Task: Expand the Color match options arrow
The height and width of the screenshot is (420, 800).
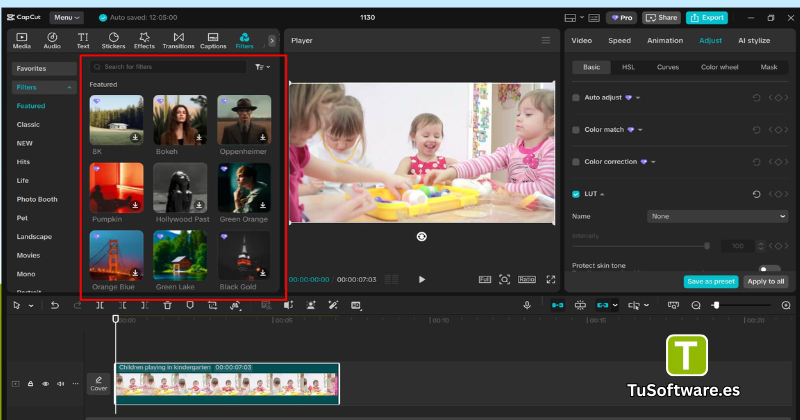Action: [x=640, y=130]
